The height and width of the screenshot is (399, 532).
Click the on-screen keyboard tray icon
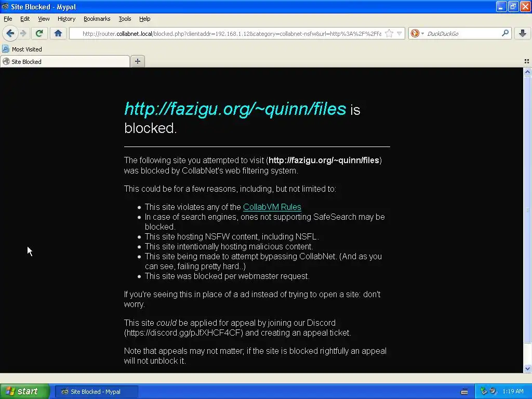click(464, 392)
